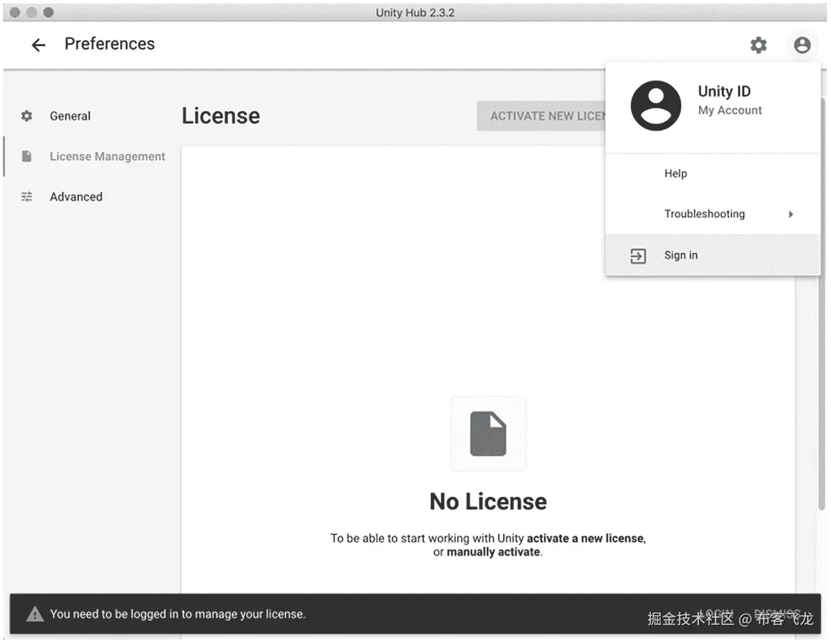Click the License page heading
This screenshot has height=644, width=831.
pyautogui.click(x=220, y=116)
